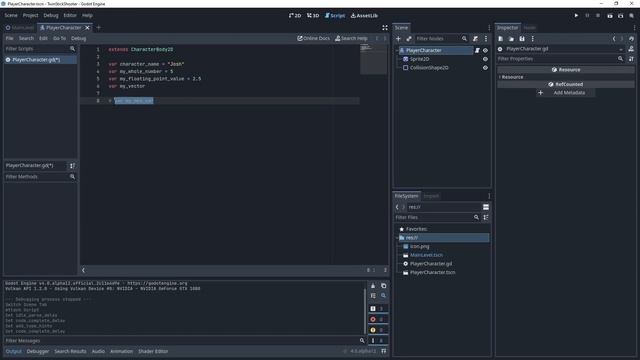Collapse the res:// folder in FileSystem

point(397,238)
